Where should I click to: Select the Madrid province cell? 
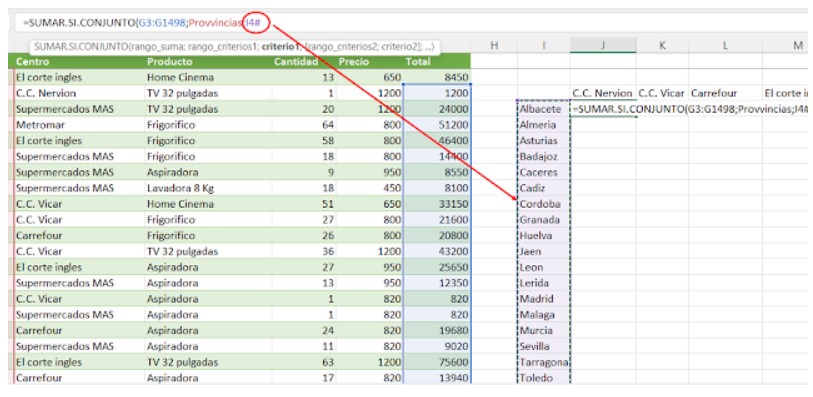tap(543, 299)
